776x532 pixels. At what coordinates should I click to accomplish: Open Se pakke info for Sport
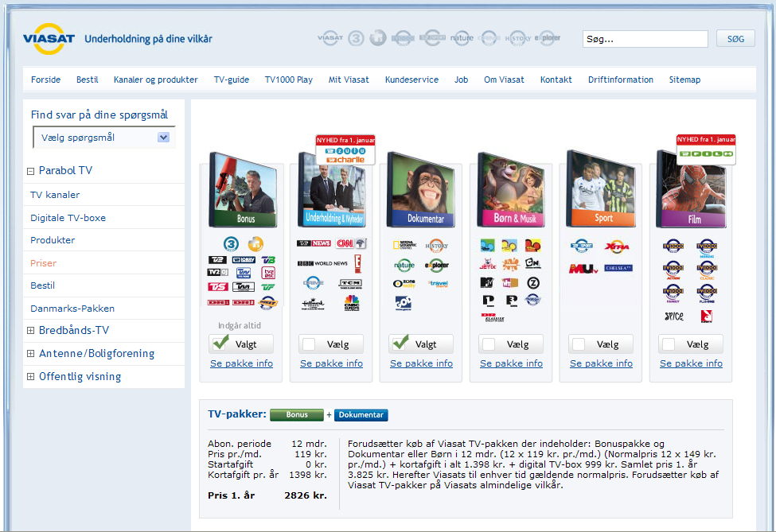coord(601,363)
